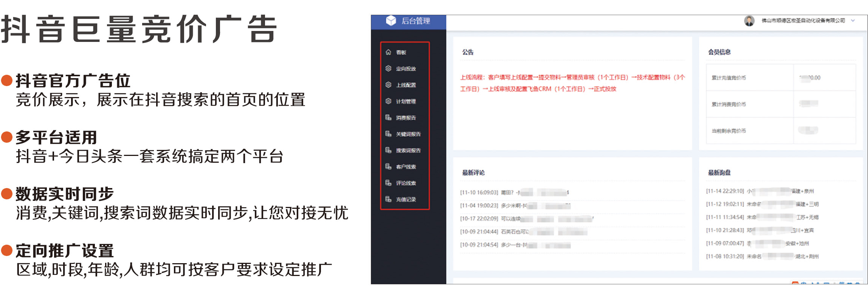Click the report icon next to 消费报告
This screenshot has height=293, width=868.
[388, 117]
